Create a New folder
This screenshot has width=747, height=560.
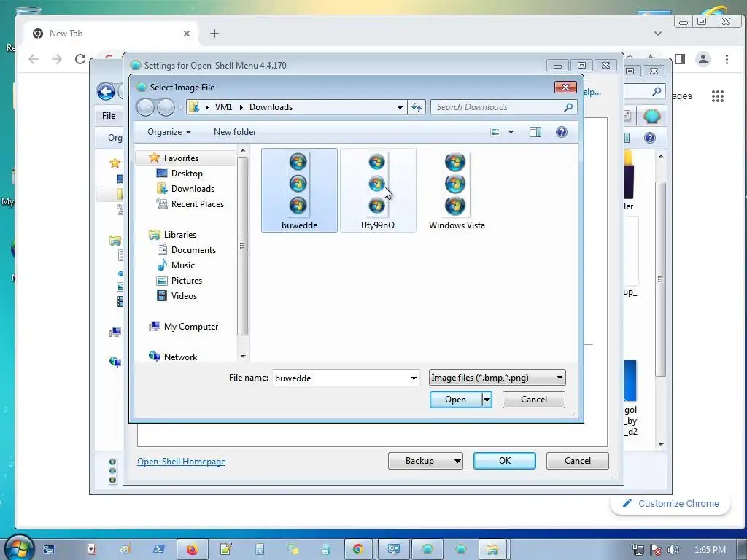pos(235,132)
